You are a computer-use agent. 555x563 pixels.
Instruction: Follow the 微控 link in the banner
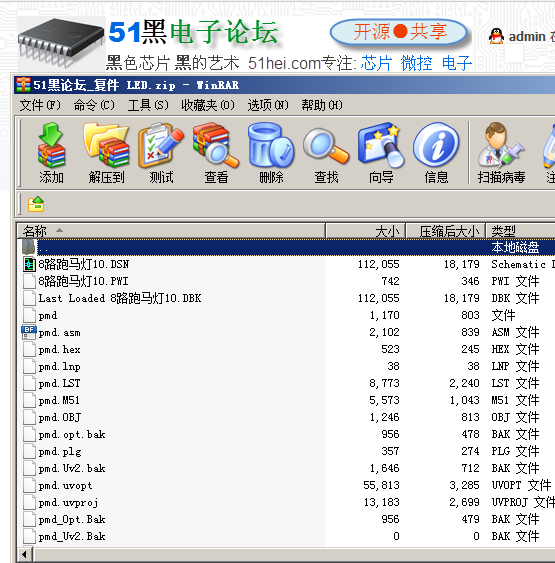pyautogui.click(x=416, y=63)
